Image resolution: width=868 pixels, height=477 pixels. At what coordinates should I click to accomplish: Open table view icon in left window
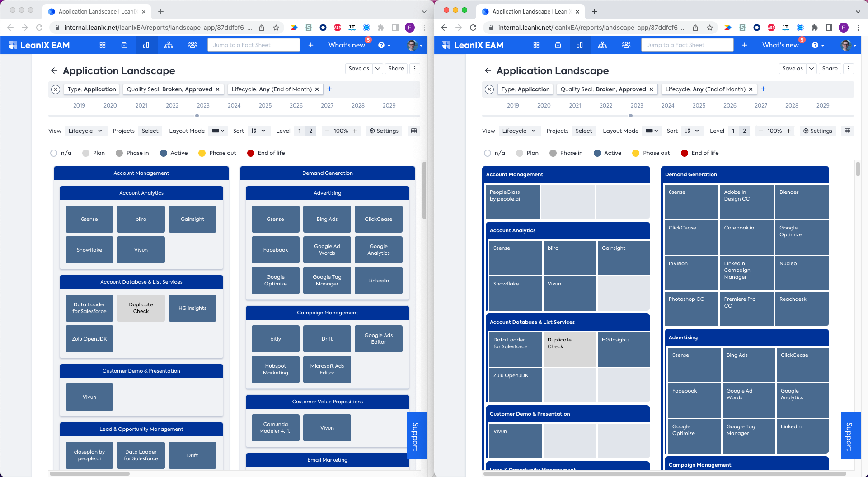point(414,131)
